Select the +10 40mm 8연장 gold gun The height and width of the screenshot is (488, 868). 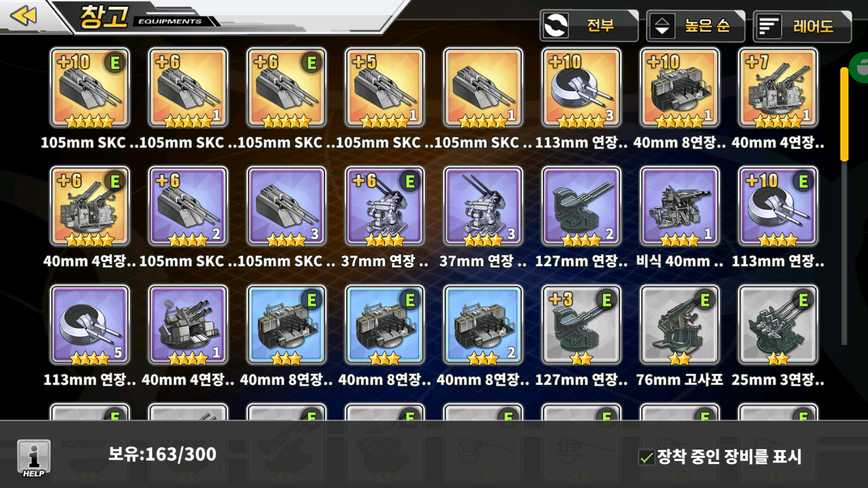pos(679,88)
